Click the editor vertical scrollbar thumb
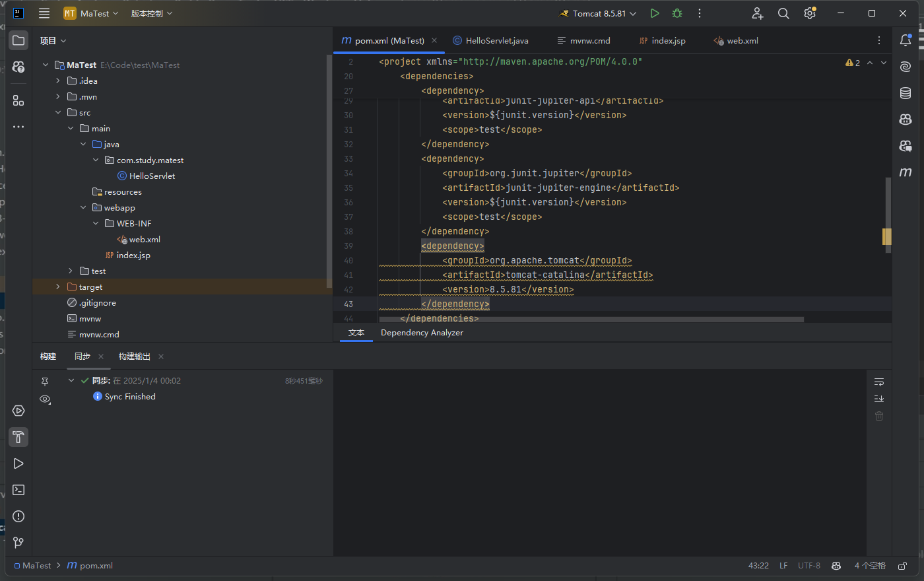This screenshot has height=581, width=924. tap(888, 215)
